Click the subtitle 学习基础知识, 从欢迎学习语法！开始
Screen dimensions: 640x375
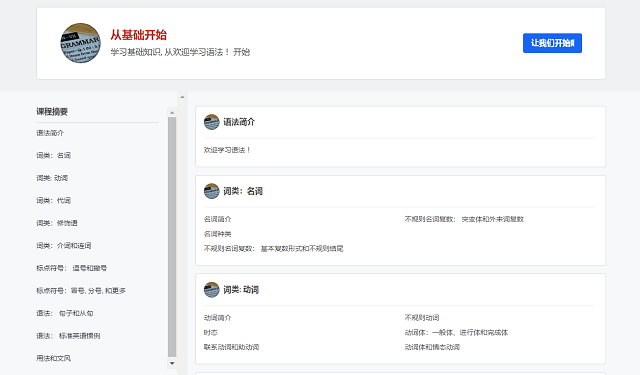(180, 52)
